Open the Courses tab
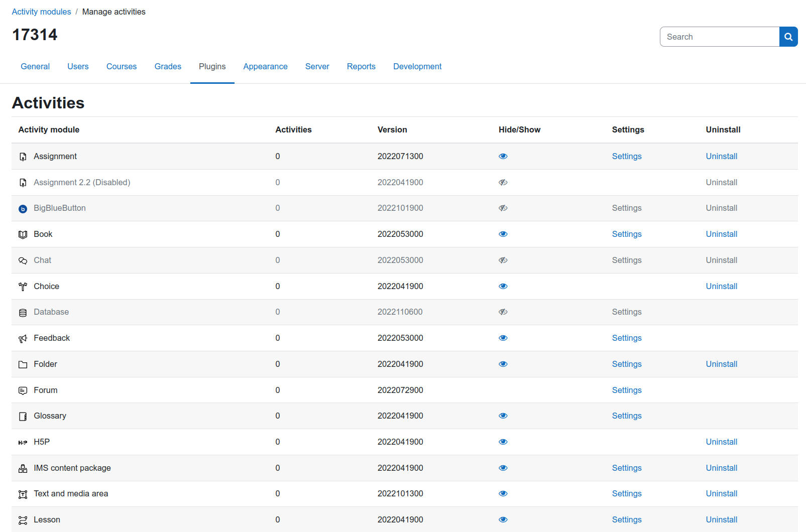806x532 pixels. click(122, 66)
